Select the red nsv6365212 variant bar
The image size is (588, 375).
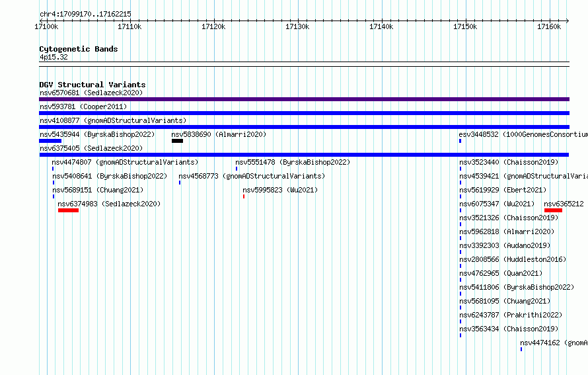553,210
